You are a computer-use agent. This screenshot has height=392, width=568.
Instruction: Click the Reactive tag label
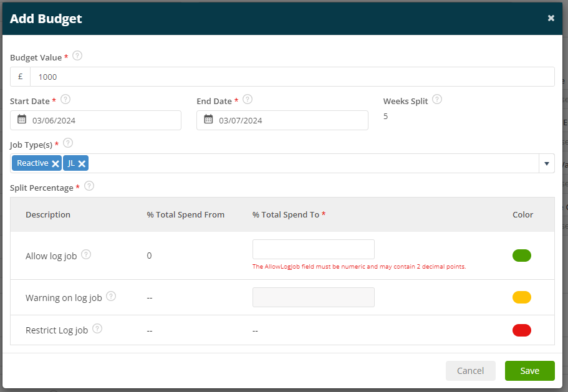(32, 163)
